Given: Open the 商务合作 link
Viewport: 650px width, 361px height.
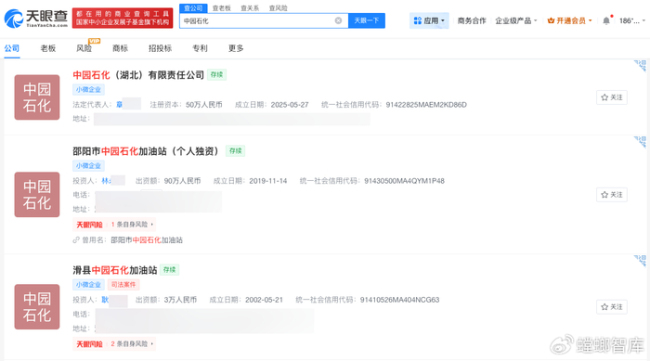Looking at the screenshot, I should pos(472,21).
